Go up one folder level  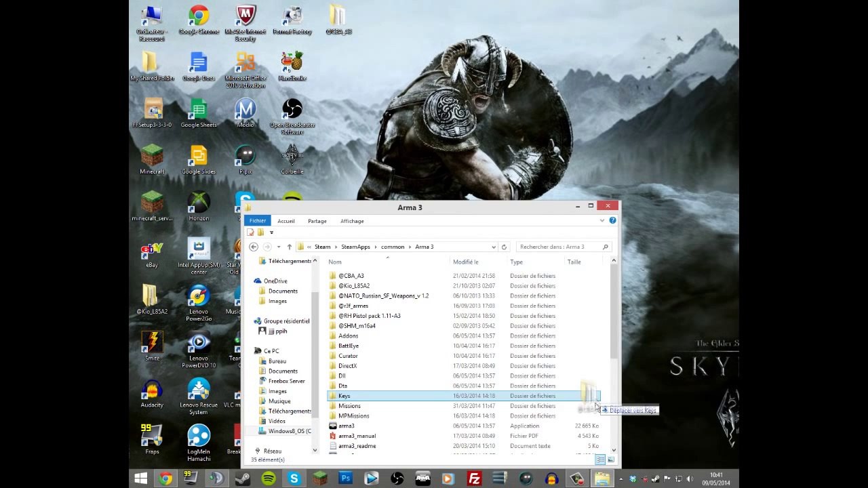pyautogui.click(x=289, y=247)
